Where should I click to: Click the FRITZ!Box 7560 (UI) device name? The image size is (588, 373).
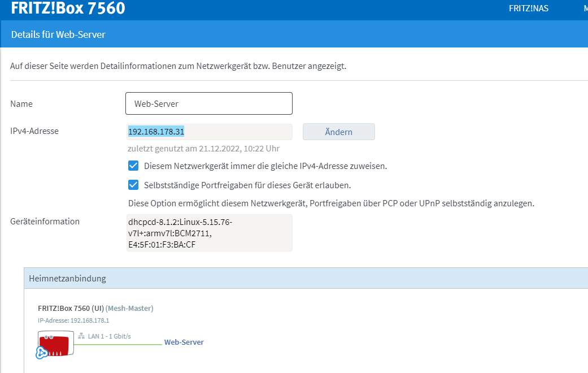(x=71, y=308)
